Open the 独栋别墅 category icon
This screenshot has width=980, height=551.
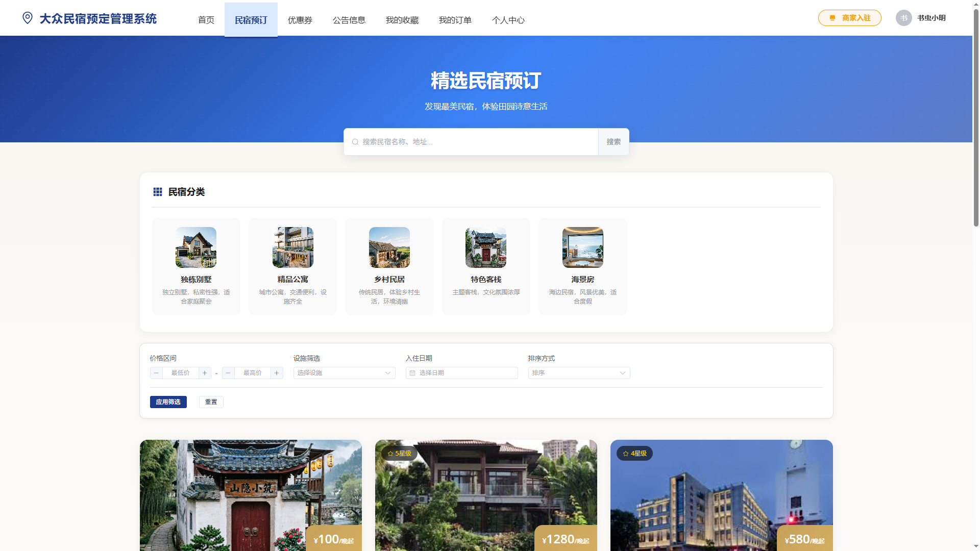click(x=196, y=247)
